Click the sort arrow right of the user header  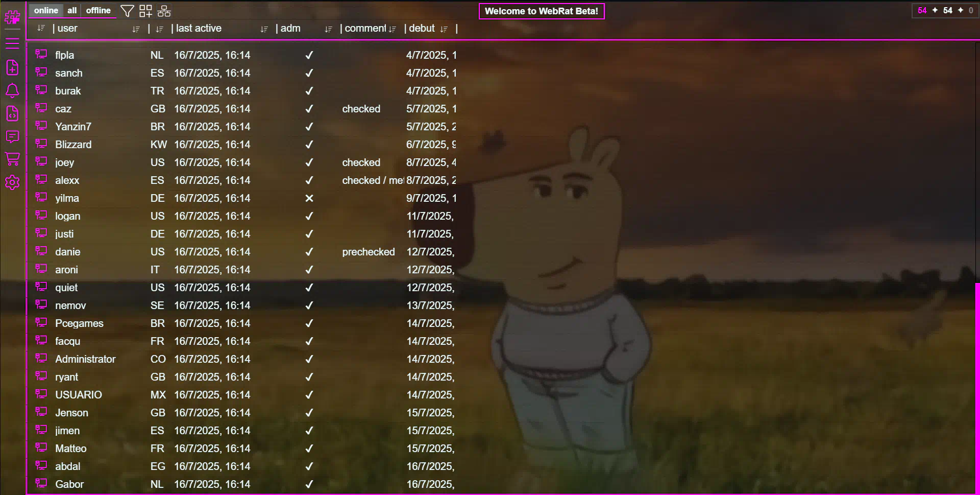click(x=136, y=29)
